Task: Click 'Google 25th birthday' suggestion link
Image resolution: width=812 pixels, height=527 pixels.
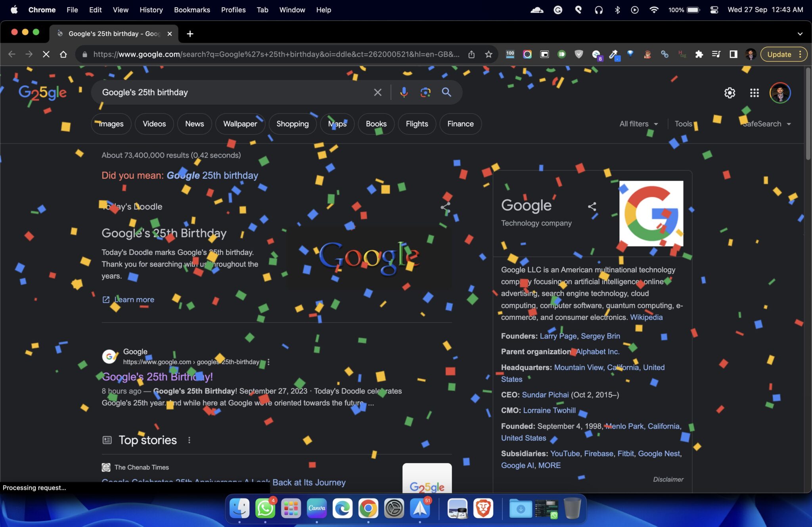Action: [212, 175]
